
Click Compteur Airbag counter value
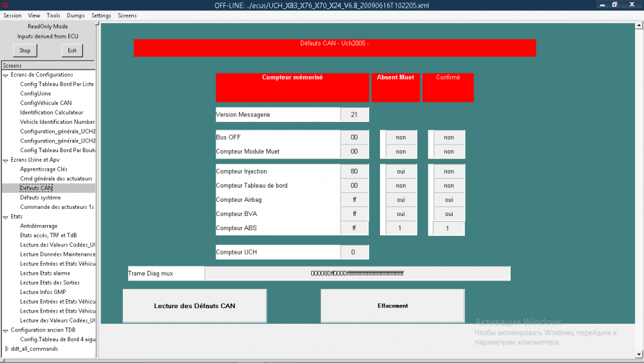coord(354,200)
